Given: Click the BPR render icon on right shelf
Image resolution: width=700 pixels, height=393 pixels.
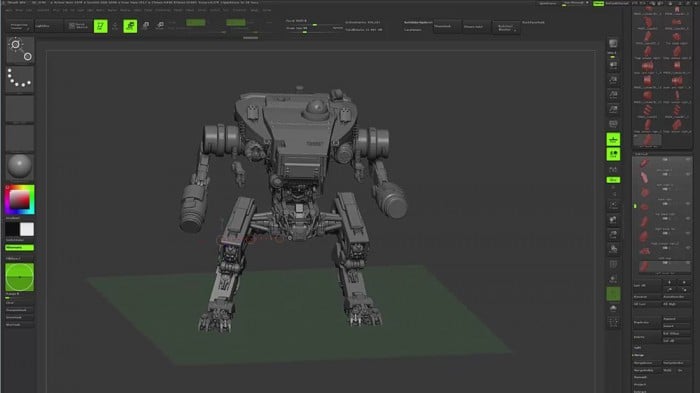Looking at the screenshot, I should coord(613,43).
